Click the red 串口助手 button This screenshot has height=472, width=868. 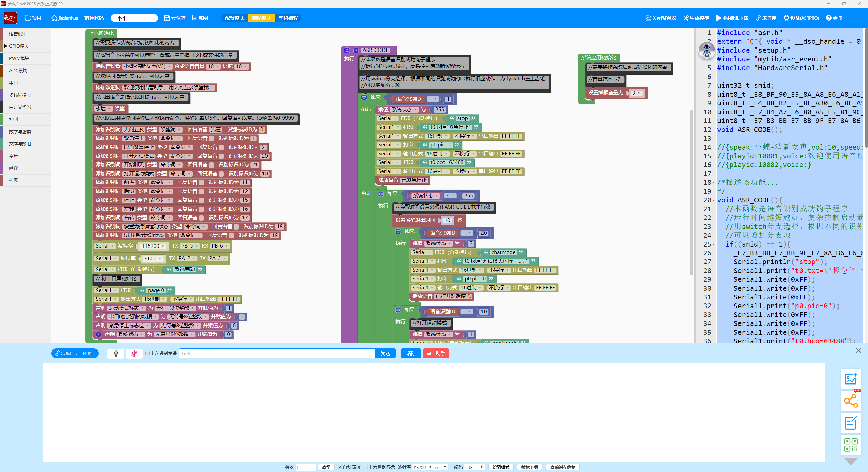(435, 353)
